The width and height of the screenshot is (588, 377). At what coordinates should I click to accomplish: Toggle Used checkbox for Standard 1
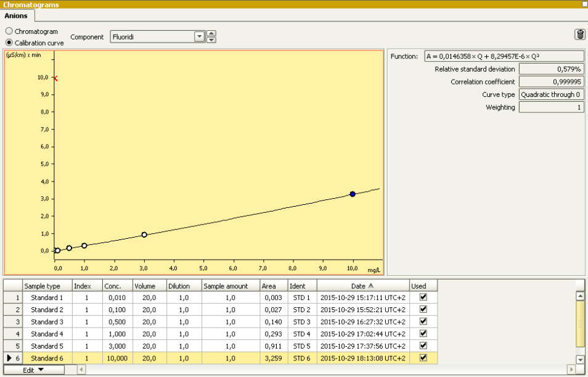click(x=423, y=297)
